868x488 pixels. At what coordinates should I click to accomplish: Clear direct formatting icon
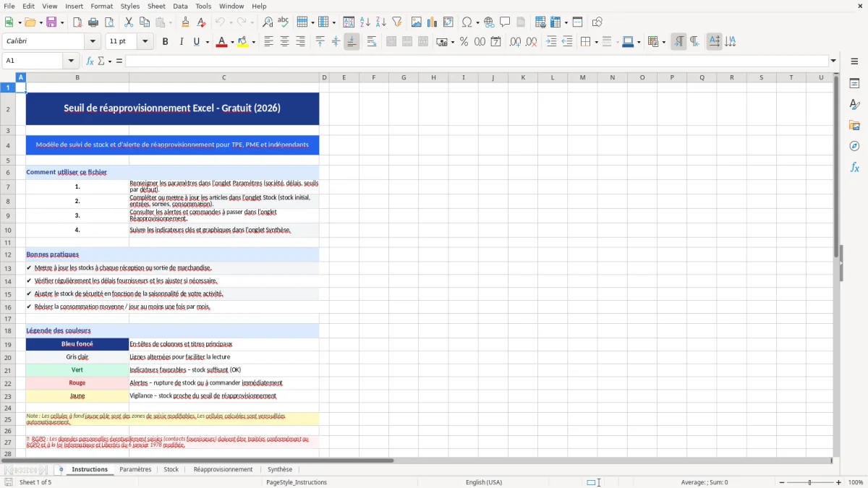click(201, 22)
